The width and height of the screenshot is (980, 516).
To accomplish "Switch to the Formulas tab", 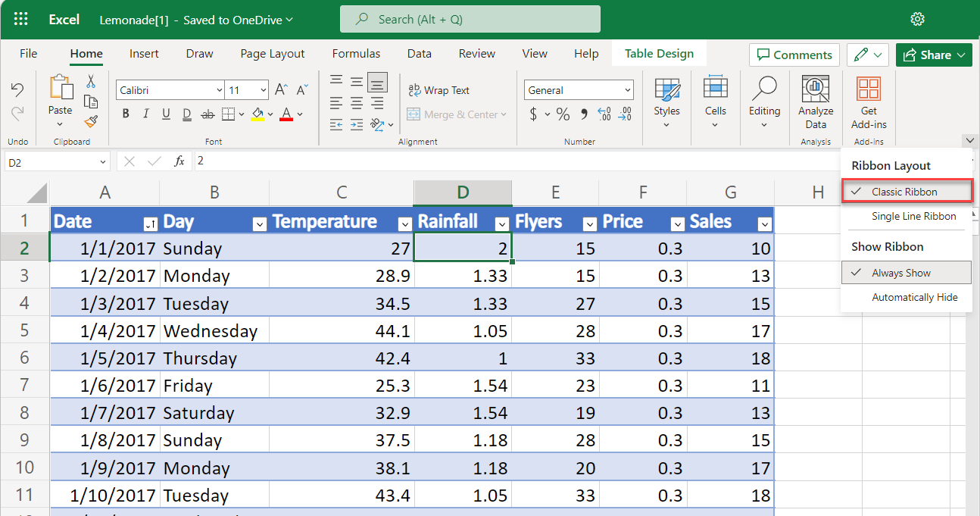I will point(356,54).
